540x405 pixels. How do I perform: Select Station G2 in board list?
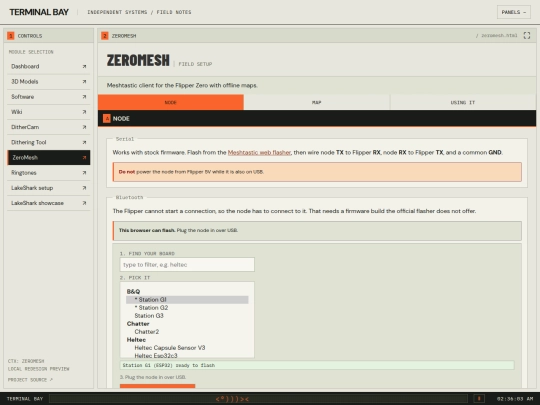(x=187, y=308)
